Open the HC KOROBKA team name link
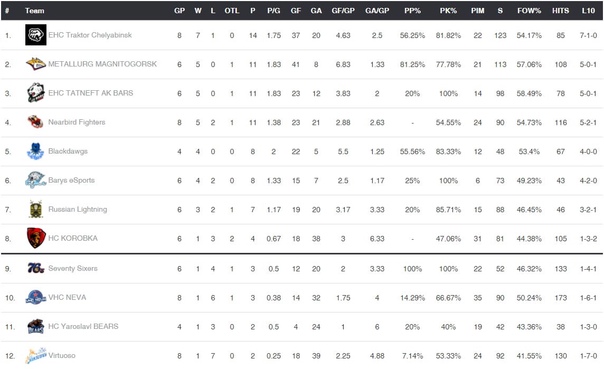The image size is (604, 369). [x=73, y=238]
